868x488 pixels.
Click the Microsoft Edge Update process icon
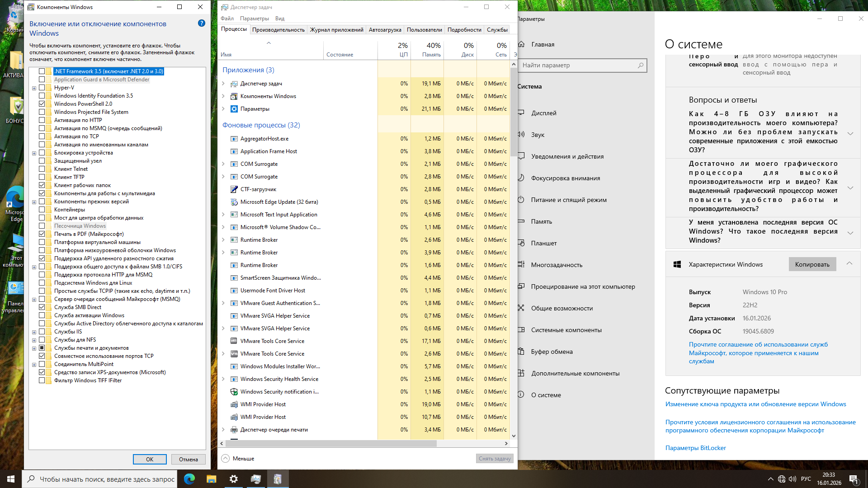click(x=234, y=202)
